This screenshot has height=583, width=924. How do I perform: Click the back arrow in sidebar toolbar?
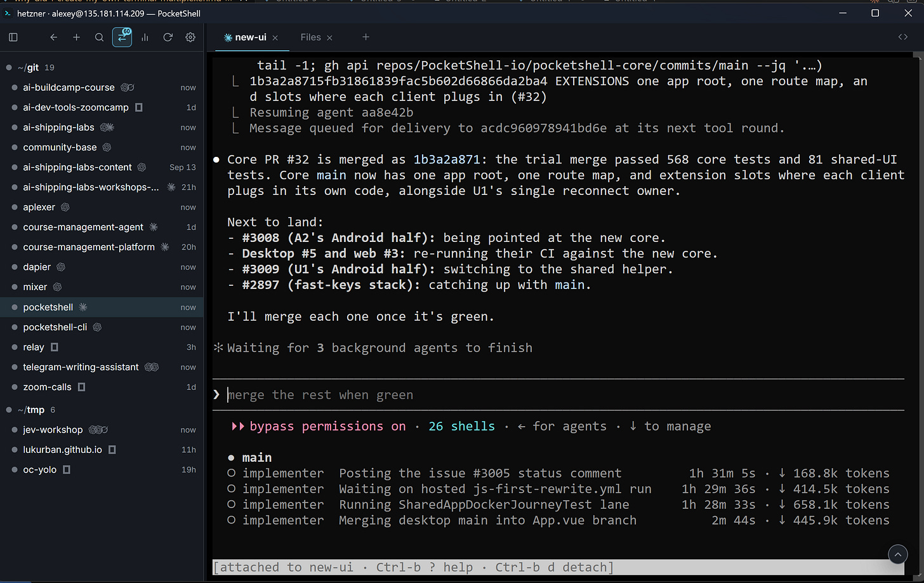[54, 37]
